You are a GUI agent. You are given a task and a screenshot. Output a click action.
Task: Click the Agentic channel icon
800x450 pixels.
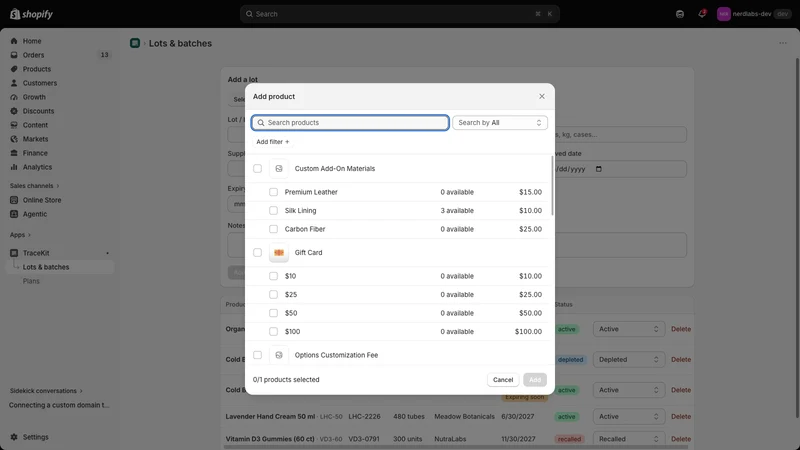click(x=14, y=214)
